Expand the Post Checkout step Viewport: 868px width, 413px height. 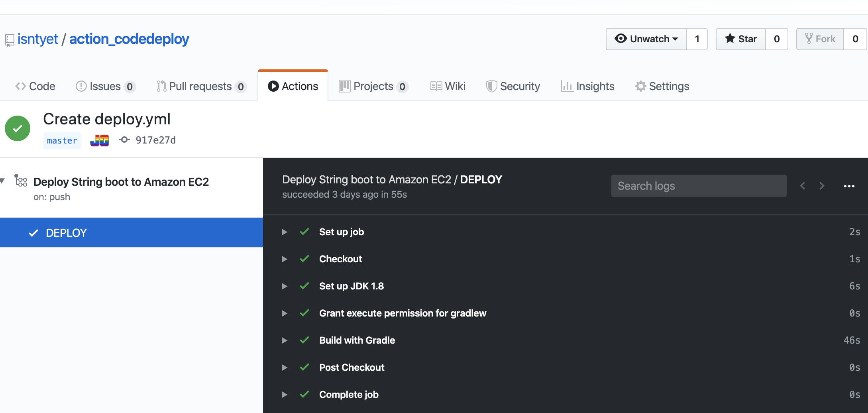pyautogui.click(x=285, y=368)
